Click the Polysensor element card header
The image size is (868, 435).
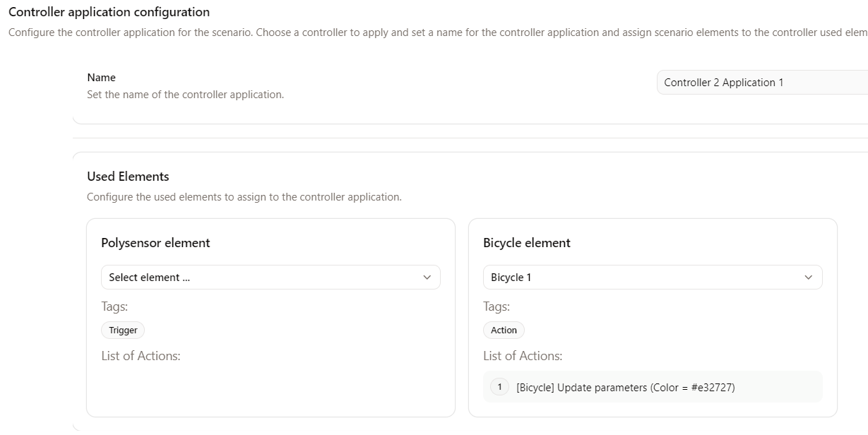click(x=155, y=242)
